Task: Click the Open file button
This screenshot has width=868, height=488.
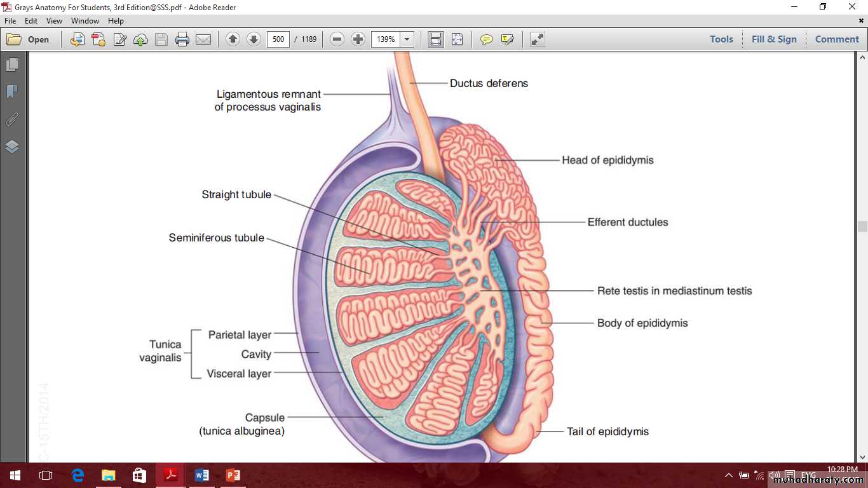Action: [x=29, y=39]
